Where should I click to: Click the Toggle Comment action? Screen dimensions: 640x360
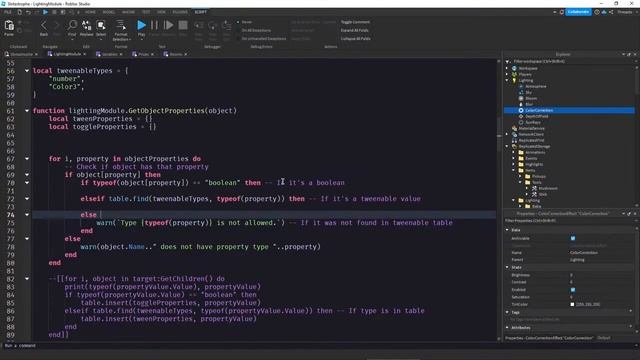click(x=355, y=22)
